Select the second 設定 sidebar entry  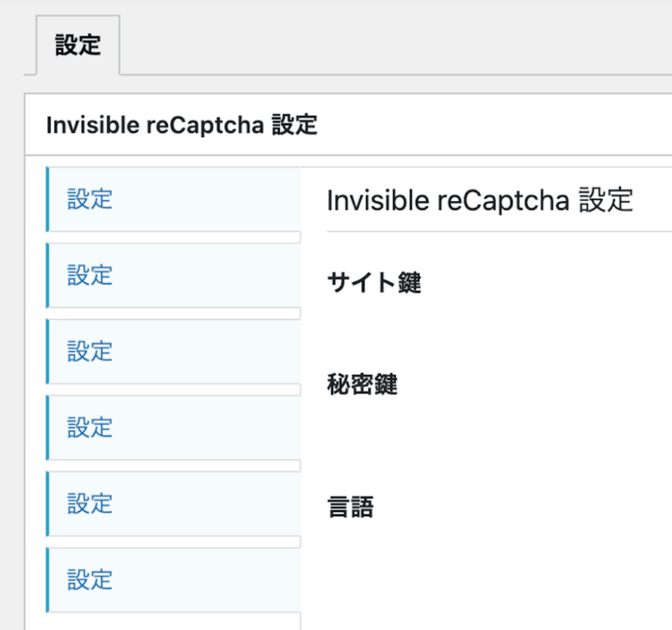pos(88,275)
